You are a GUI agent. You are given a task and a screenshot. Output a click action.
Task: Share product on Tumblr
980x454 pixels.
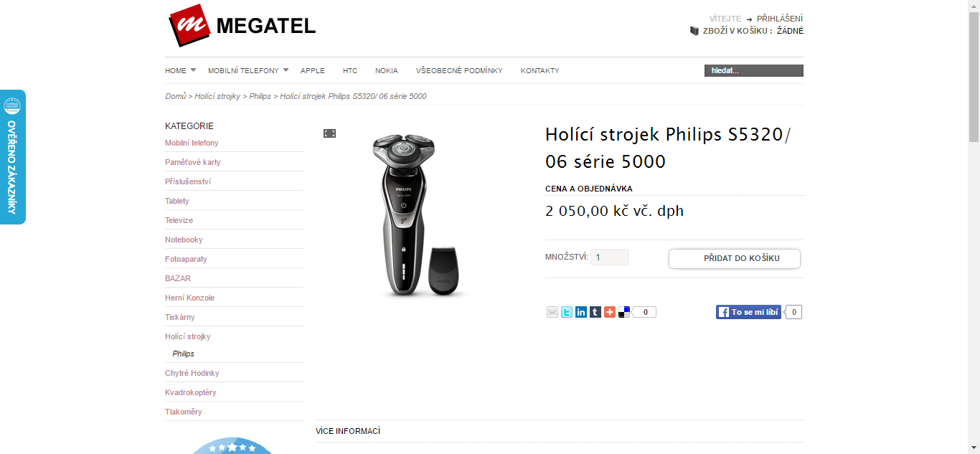click(x=595, y=312)
